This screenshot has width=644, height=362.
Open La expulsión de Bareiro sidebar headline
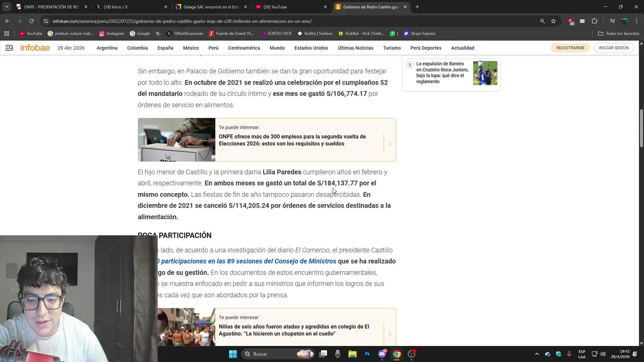pos(442,73)
